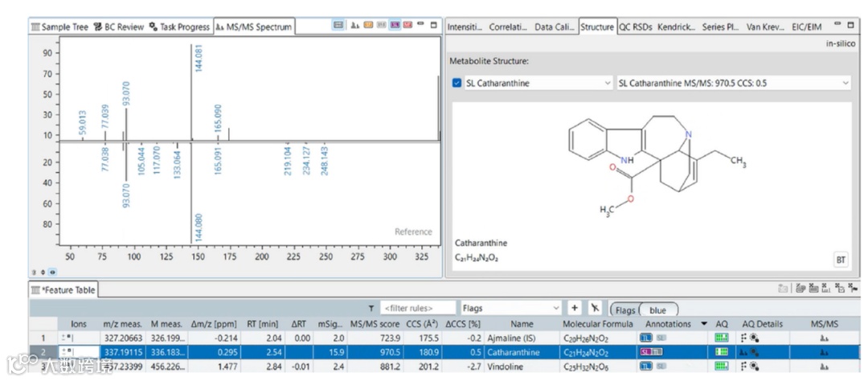Click AQ Details icons in Ajmaline row
The height and width of the screenshot is (381, 868).
[750, 338]
